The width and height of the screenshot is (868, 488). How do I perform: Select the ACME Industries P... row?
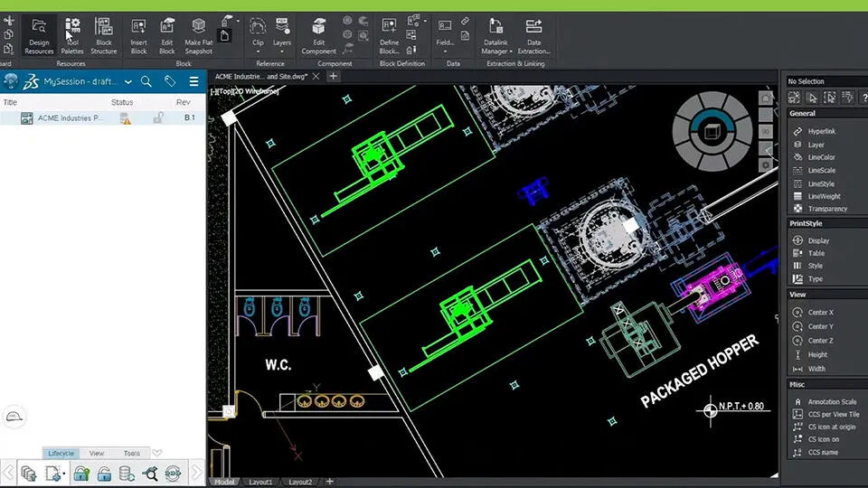(x=103, y=117)
